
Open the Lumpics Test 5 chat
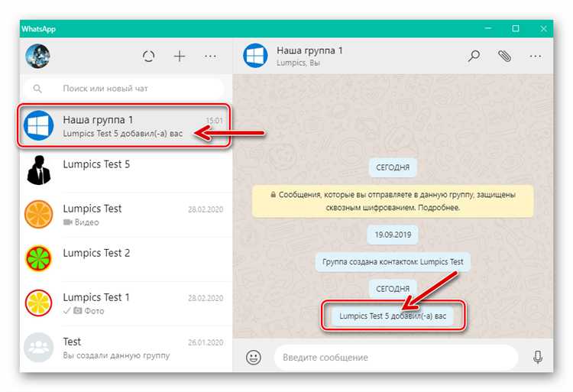point(126,170)
